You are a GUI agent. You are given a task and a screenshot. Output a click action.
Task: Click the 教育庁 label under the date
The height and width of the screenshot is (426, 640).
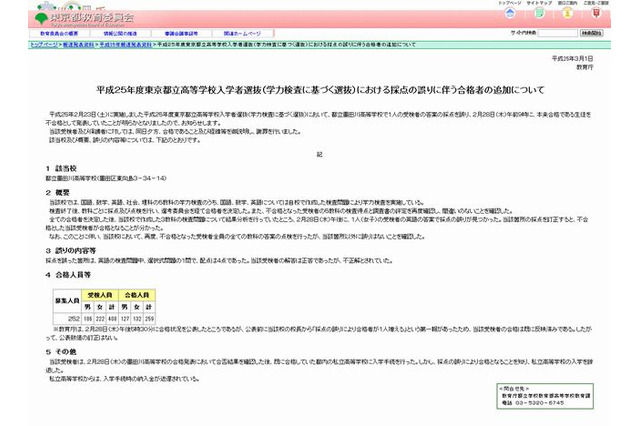584,67
